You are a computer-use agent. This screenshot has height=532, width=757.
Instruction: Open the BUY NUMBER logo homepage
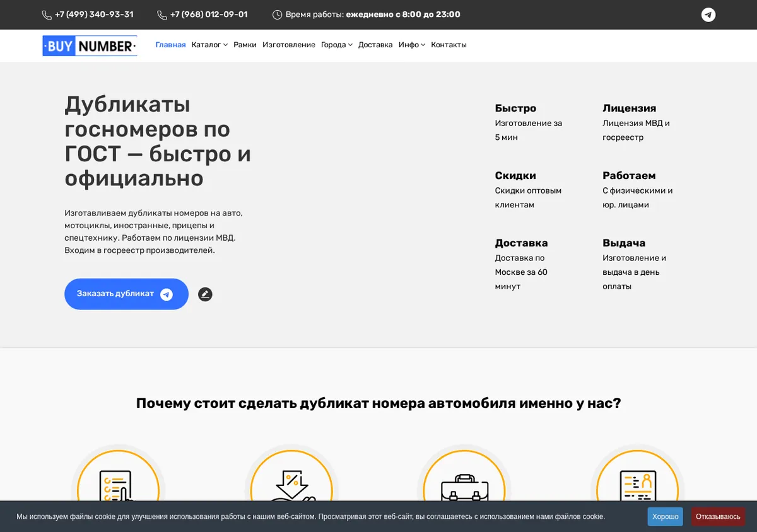(90, 45)
